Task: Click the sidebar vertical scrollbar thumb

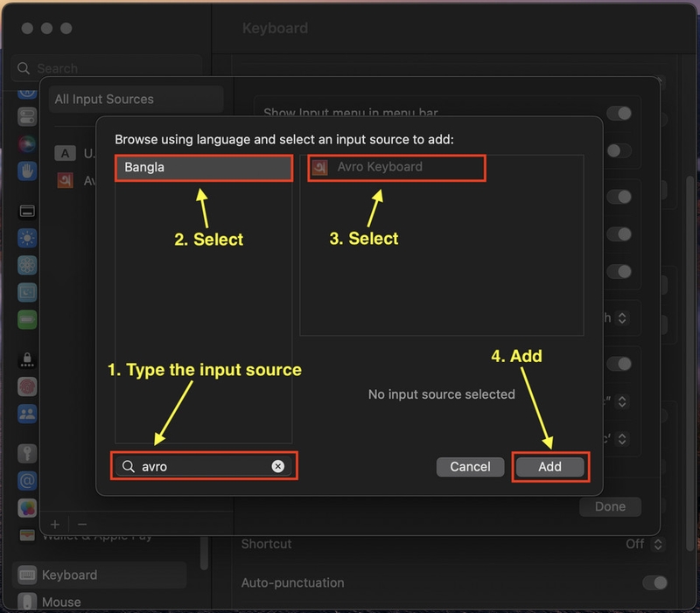Action: tap(204, 553)
